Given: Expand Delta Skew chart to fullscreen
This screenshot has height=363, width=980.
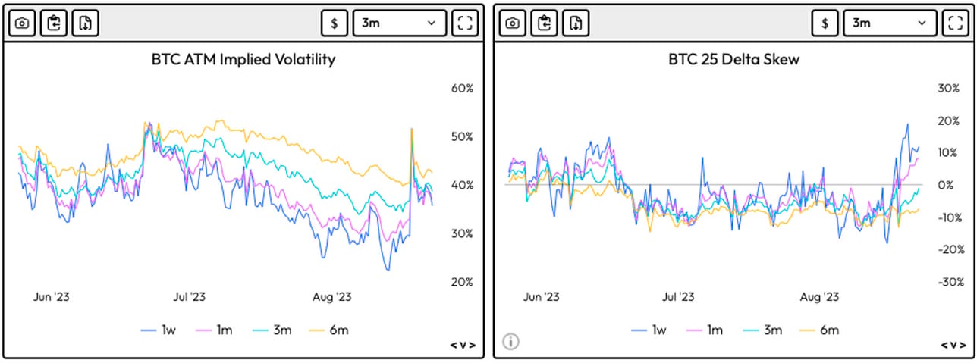Looking at the screenshot, I should [x=956, y=23].
